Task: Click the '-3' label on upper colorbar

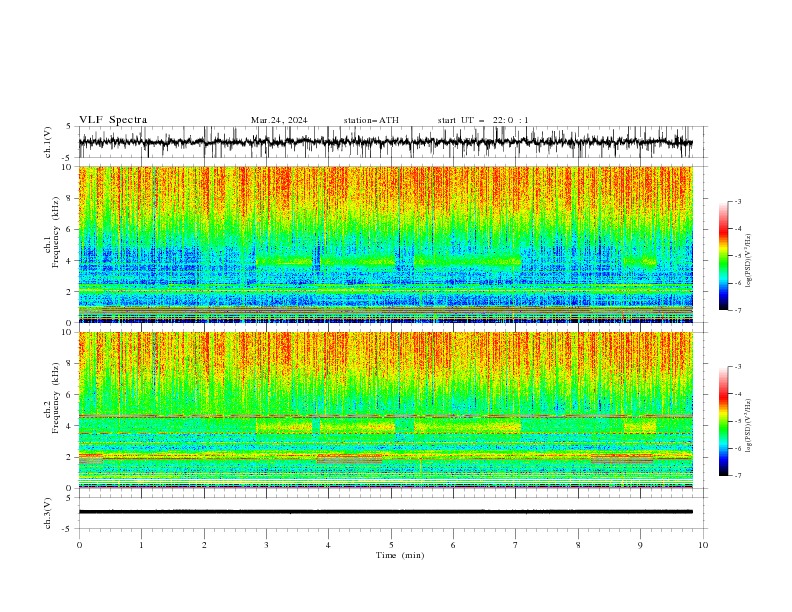Action: (x=737, y=201)
